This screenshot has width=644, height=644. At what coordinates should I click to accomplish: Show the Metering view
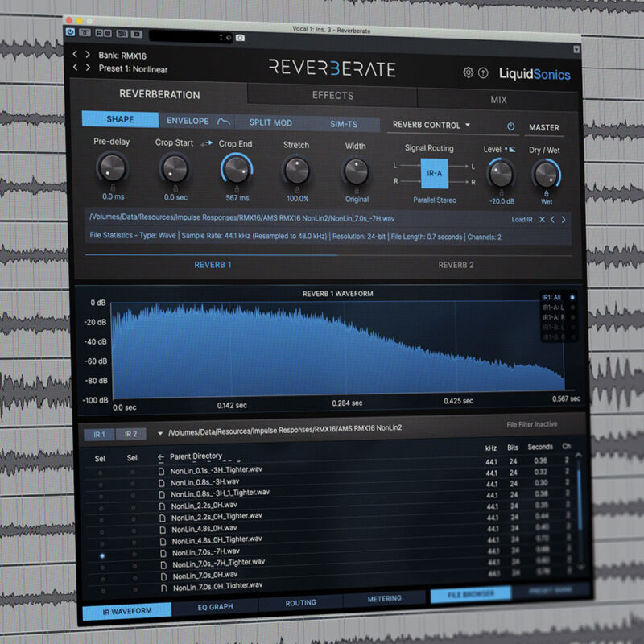(385, 599)
